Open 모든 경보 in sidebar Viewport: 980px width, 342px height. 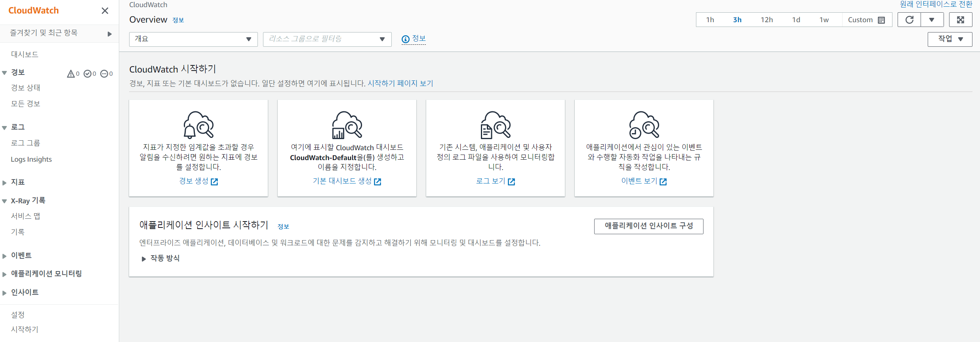(26, 103)
